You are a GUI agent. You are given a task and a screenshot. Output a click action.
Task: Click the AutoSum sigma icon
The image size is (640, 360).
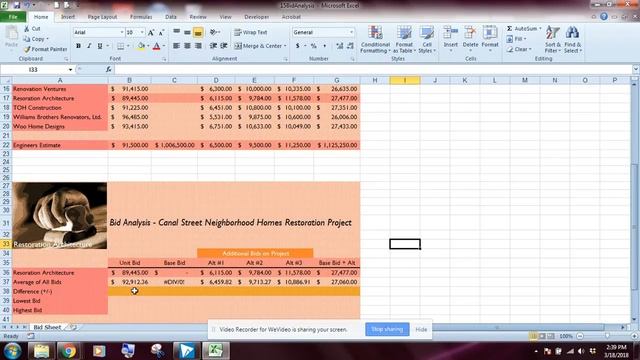coord(509,29)
